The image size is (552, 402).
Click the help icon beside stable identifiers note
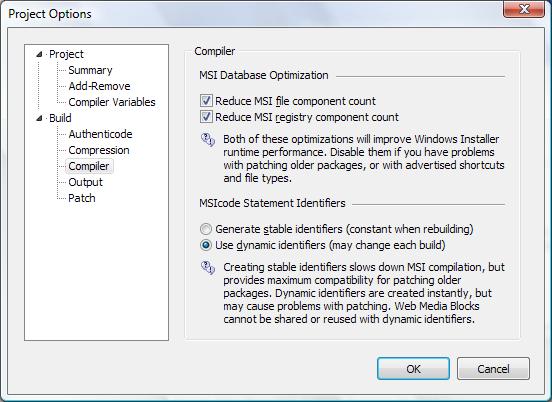point(208,268)
